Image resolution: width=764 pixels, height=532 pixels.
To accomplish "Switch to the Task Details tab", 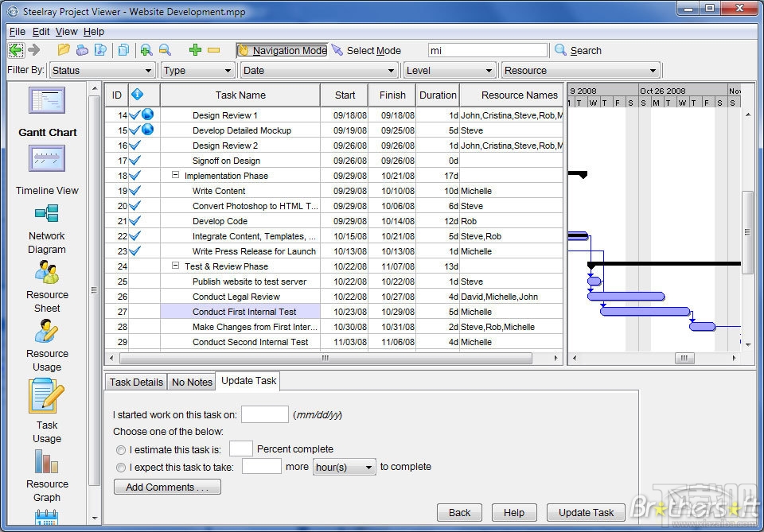I will pyautogui.click(x=135, y=382).
